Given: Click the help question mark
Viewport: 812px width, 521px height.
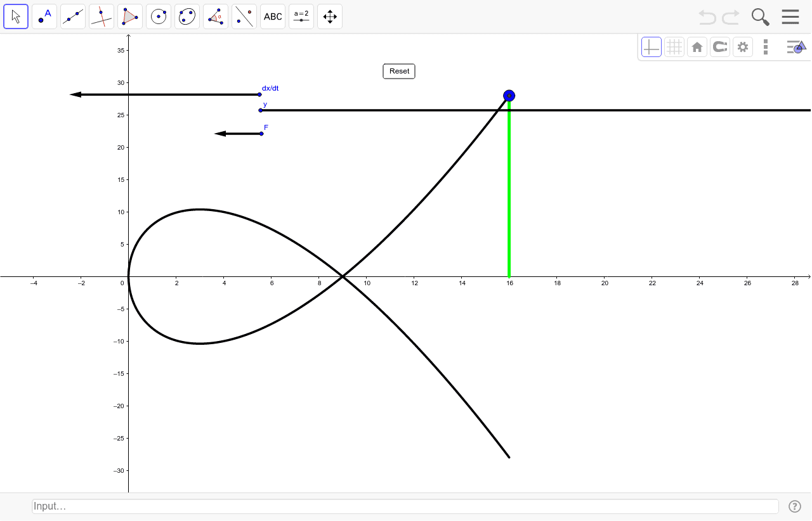Looking at the screenshot, I should [x=795, y=506].
